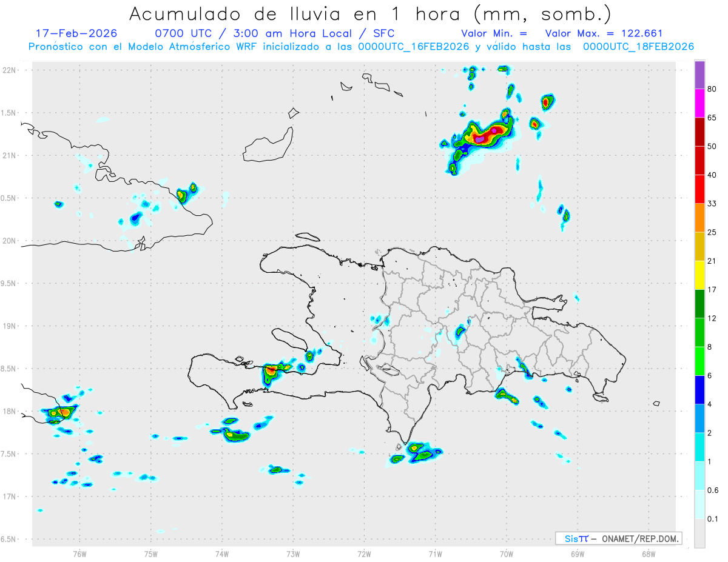Image resolution: width=728 pixels, height=562 pixels.
Task: Click the legend value 80
Action: pos(712,89)
